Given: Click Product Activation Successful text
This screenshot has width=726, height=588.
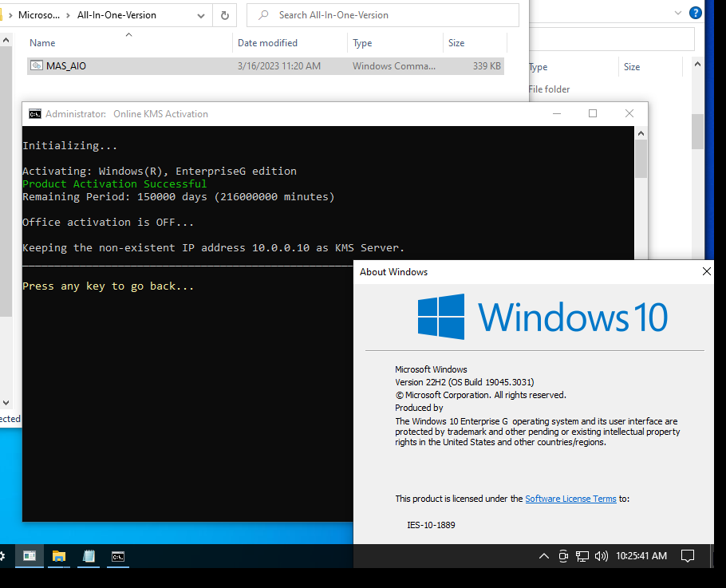Looking at the screenshot, I should (x=114, y=184).
